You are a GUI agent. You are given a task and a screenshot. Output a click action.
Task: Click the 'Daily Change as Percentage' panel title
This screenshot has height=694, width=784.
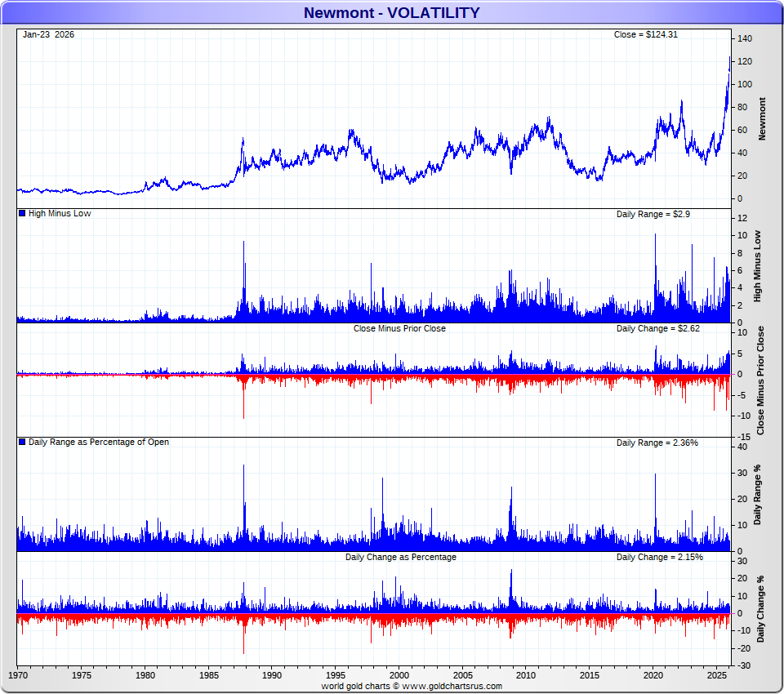401,557
